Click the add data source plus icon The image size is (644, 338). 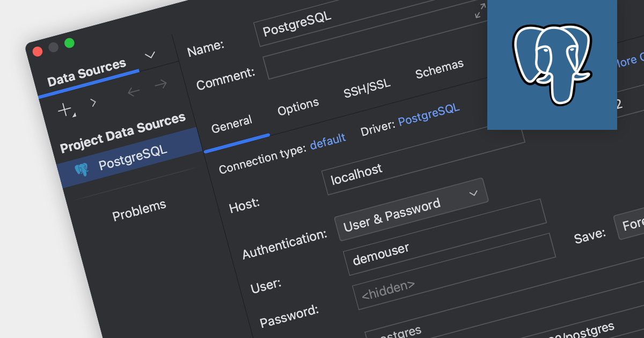65,110
